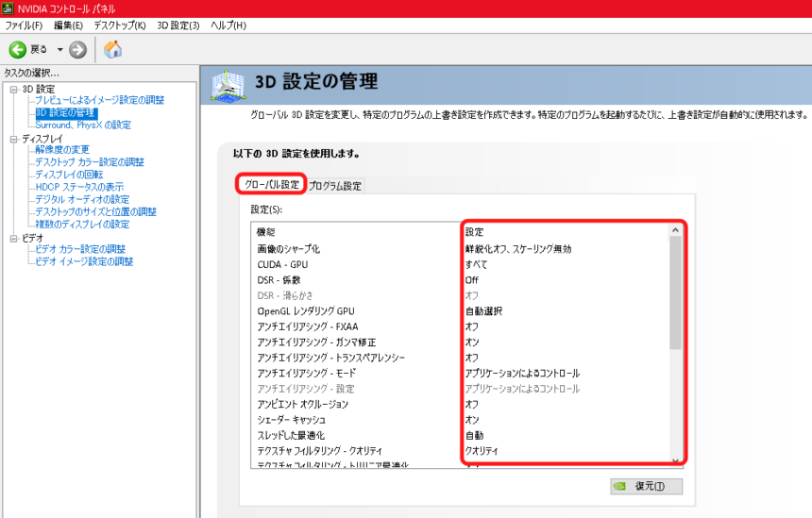Click the green Back arrow icon
This screenshot has width=812, height=518.
click(x=18, y=50)
